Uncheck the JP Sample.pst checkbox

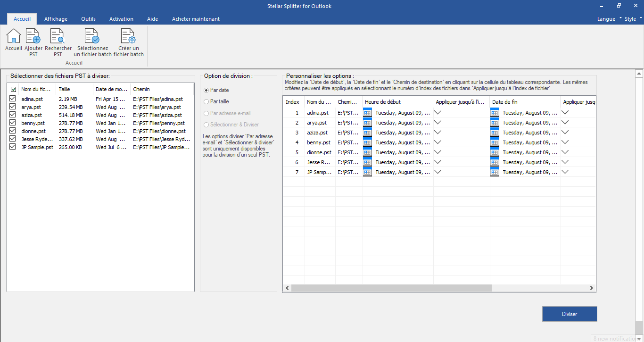(x=13, y=147)
